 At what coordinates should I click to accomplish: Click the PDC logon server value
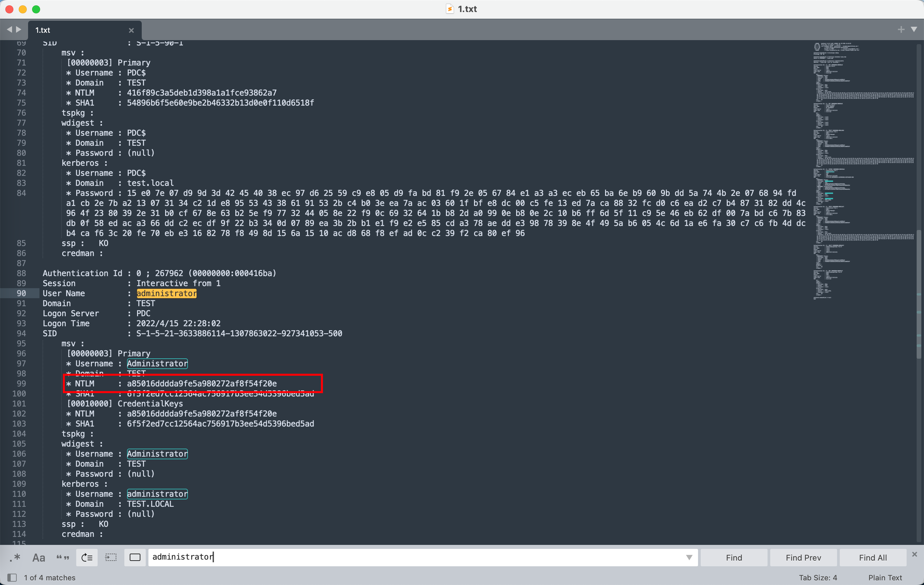pos(143,314)
